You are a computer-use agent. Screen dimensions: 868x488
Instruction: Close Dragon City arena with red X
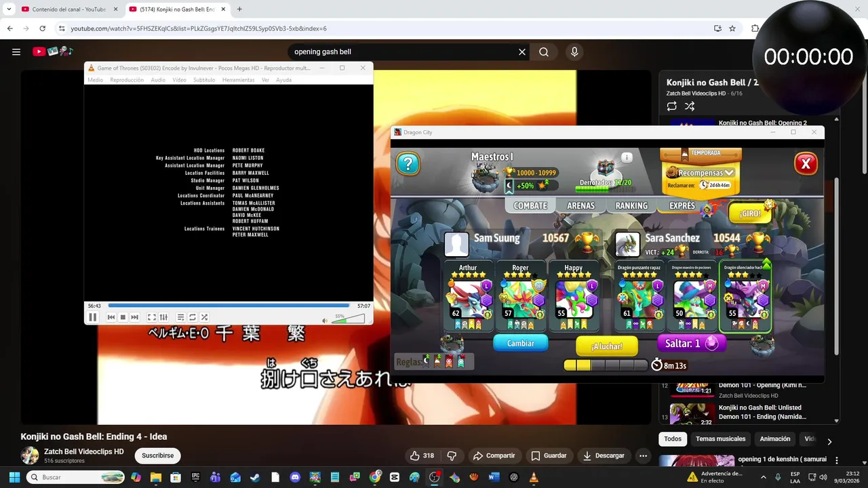coord(806,163)
